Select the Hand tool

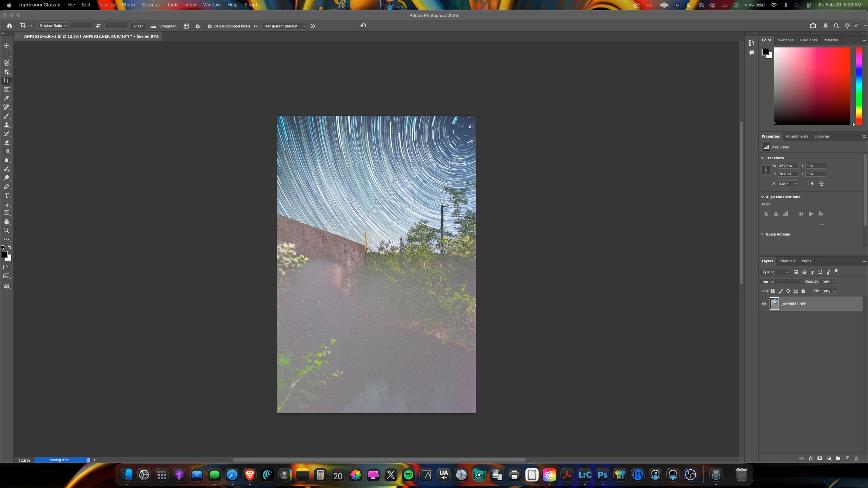[x=6, y=222]
